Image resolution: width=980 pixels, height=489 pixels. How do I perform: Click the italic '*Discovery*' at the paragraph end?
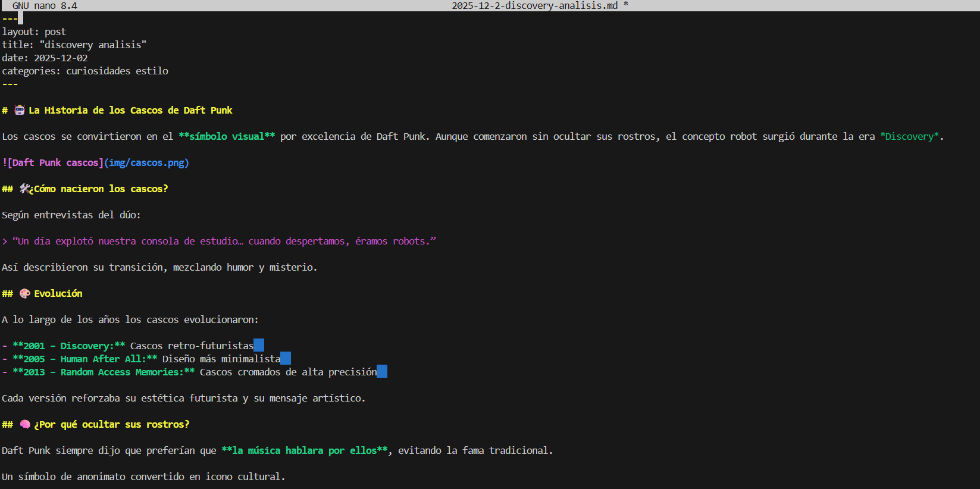coord(909,136)
